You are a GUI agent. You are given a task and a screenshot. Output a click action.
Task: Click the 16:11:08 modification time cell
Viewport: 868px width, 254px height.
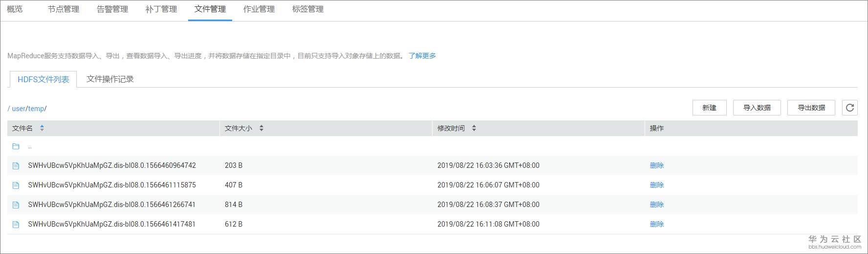pyautogui.click(x=488, y=224)
